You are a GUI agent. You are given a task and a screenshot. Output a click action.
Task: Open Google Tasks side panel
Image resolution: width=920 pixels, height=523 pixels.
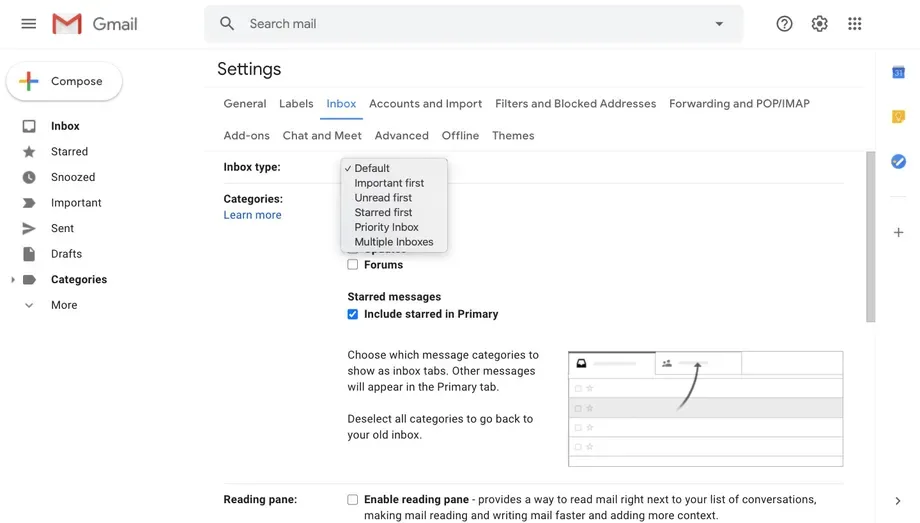(898, 161)
